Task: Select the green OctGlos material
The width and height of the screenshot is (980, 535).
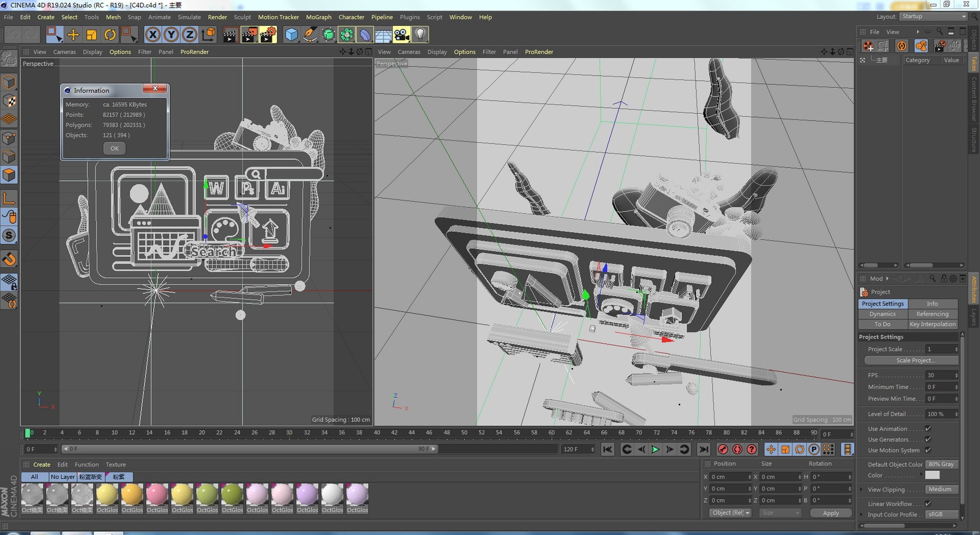Action: point(207,495)
